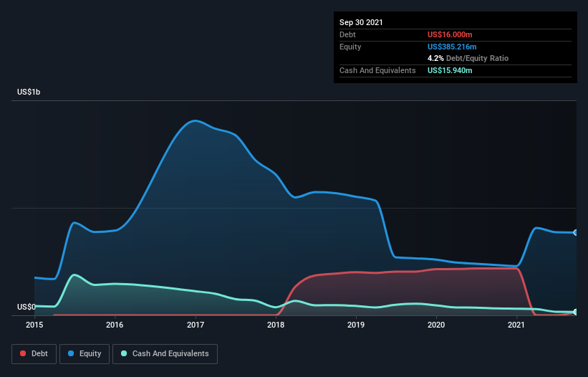Screen dimensions: 588x377
Task: Toggle the Debt series legend button
Action: 34,354
